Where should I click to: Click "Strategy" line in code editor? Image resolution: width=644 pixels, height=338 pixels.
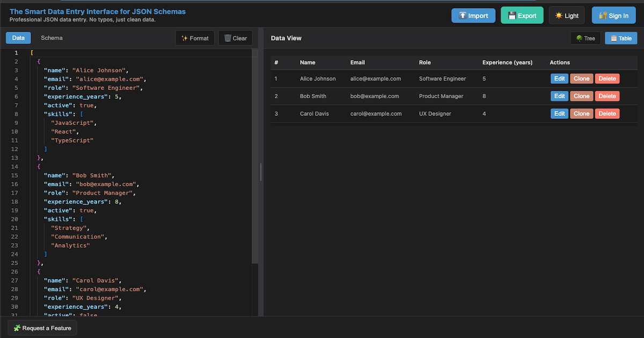click(x=70, y=228)
